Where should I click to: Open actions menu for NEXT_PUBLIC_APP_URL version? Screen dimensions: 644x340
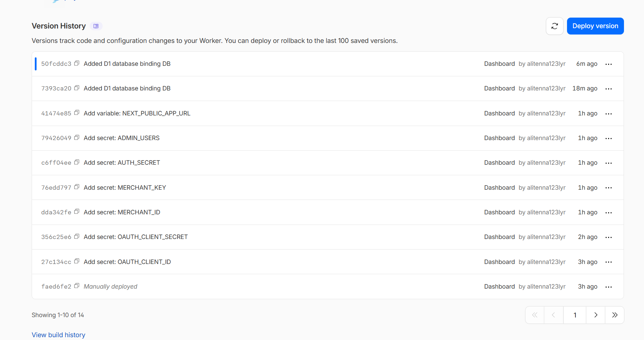point(608,114)
